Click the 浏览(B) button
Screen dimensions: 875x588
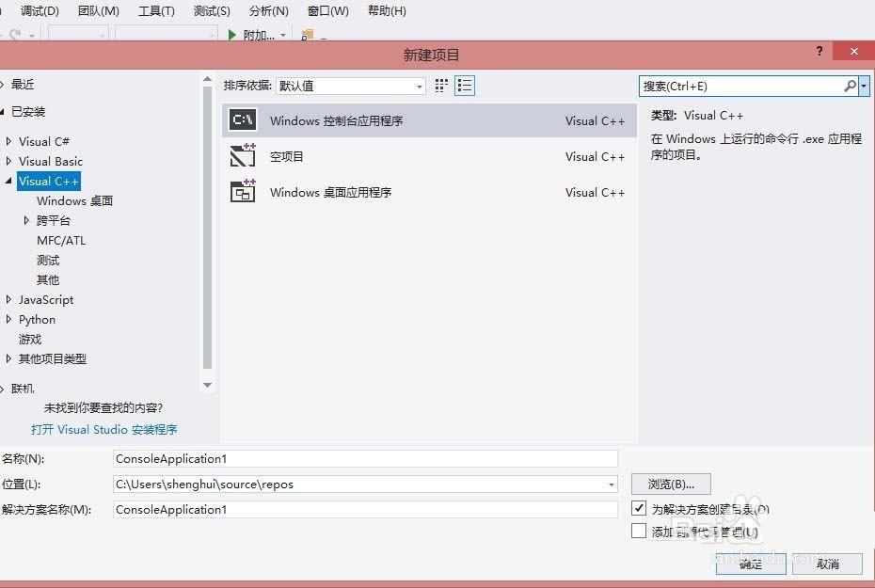pyautogui.click(x=670, y=484)
